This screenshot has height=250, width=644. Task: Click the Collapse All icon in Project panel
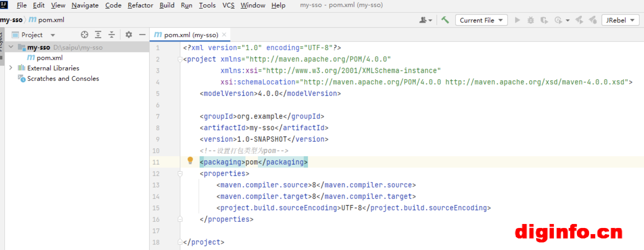(x=112, y=35)
